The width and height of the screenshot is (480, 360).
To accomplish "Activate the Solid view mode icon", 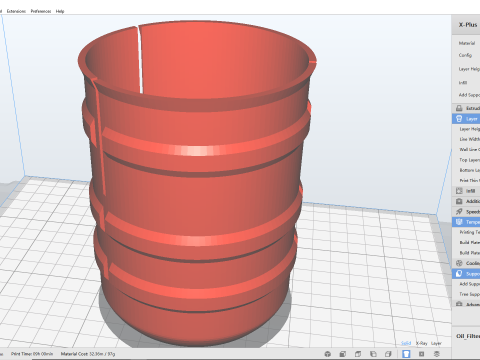I will point(406,354).
